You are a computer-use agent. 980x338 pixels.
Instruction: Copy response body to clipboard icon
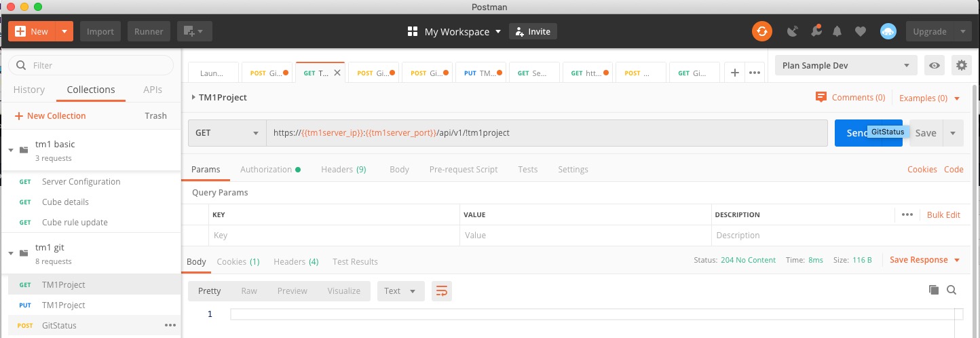[934, 290]
